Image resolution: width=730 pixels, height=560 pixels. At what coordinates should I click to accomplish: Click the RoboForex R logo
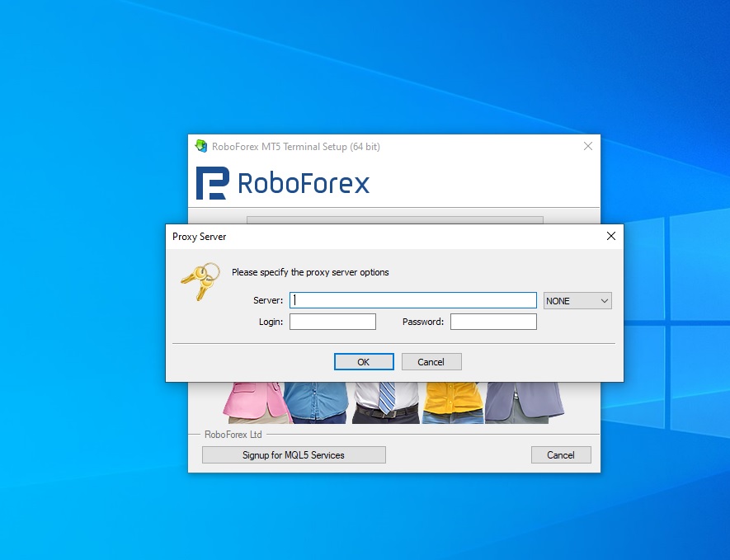213,183
